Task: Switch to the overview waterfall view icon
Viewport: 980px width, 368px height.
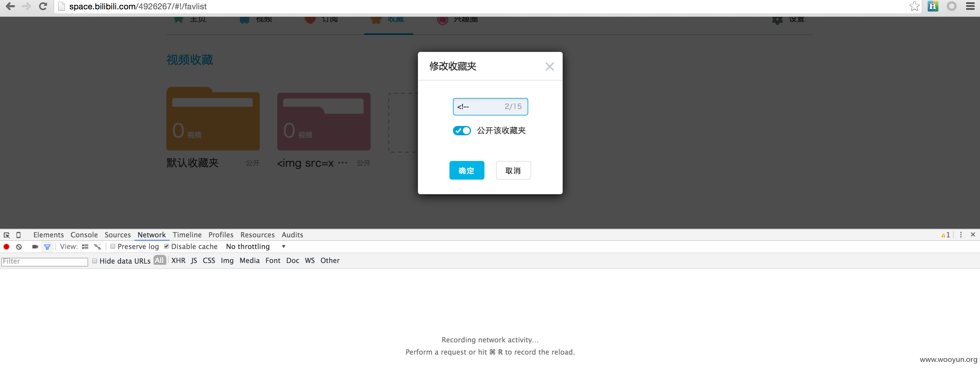Action: tap(97, 247)
